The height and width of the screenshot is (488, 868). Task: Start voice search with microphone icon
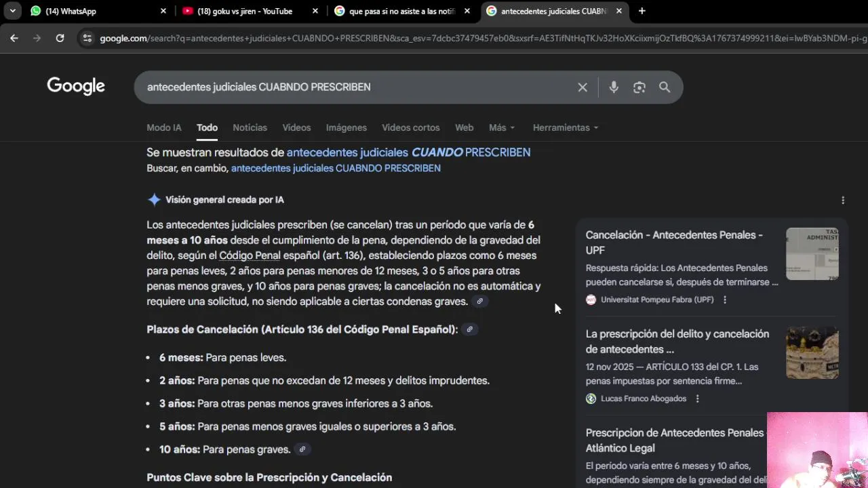tap(614, 87)
